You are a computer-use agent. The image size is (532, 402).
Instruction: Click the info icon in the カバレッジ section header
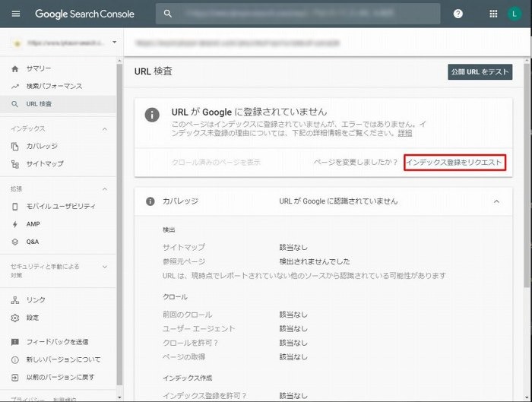(150, 201)
